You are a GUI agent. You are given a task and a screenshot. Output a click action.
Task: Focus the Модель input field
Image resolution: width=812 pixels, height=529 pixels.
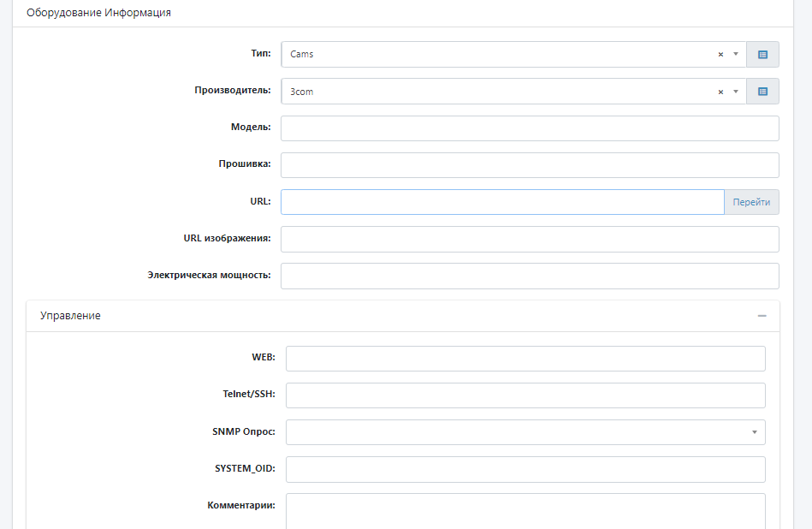tap(530, 128)
